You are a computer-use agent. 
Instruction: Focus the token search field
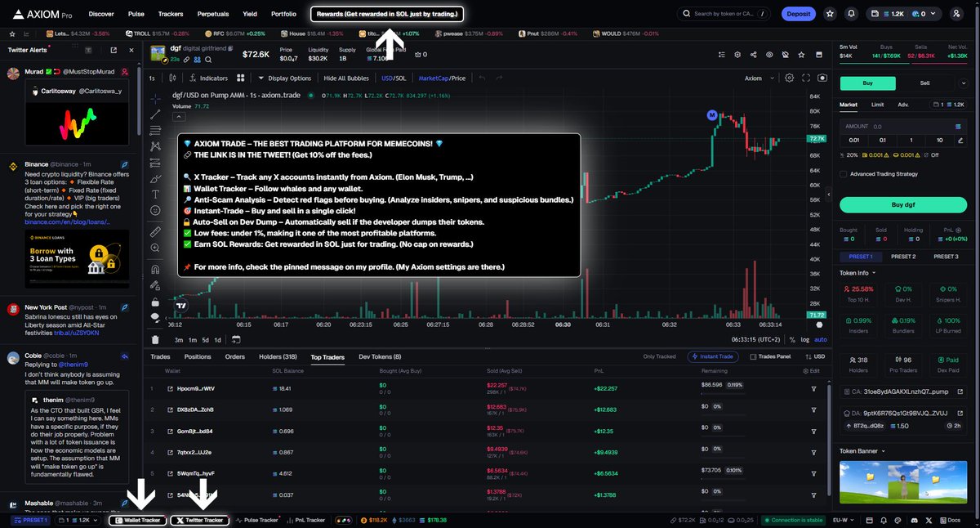[725, 14]
